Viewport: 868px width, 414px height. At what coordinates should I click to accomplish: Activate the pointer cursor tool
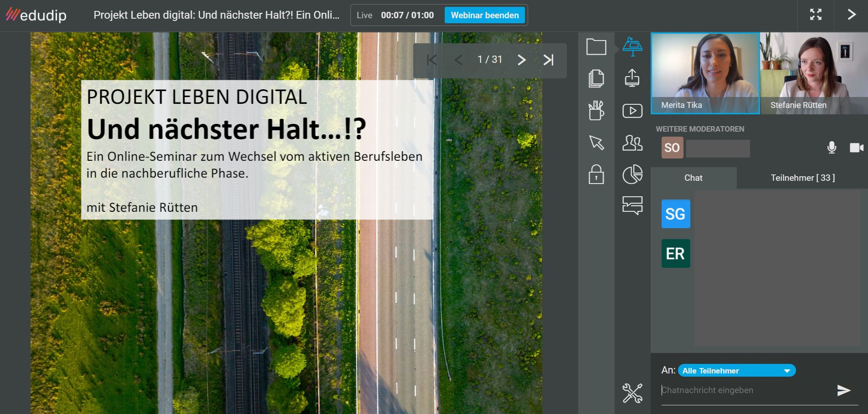596,143
